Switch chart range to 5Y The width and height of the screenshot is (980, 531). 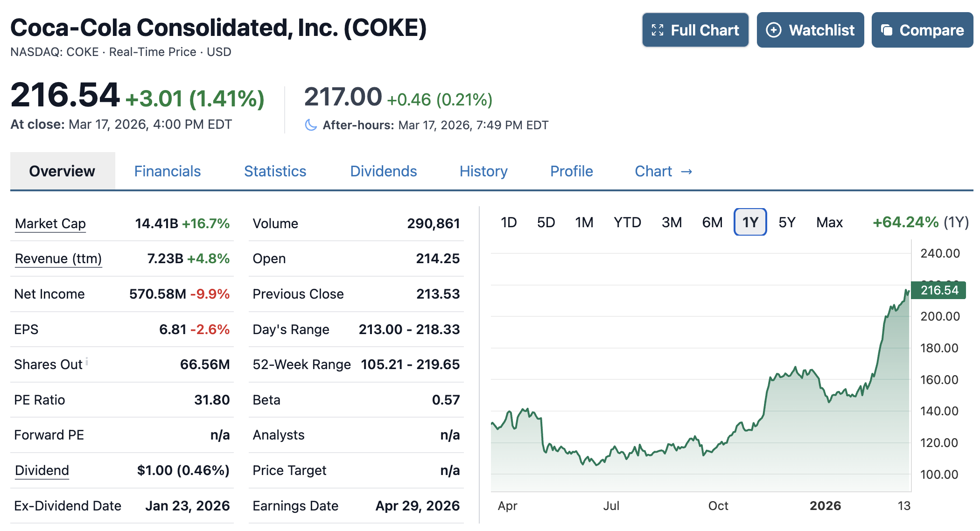tap(787, 222)
